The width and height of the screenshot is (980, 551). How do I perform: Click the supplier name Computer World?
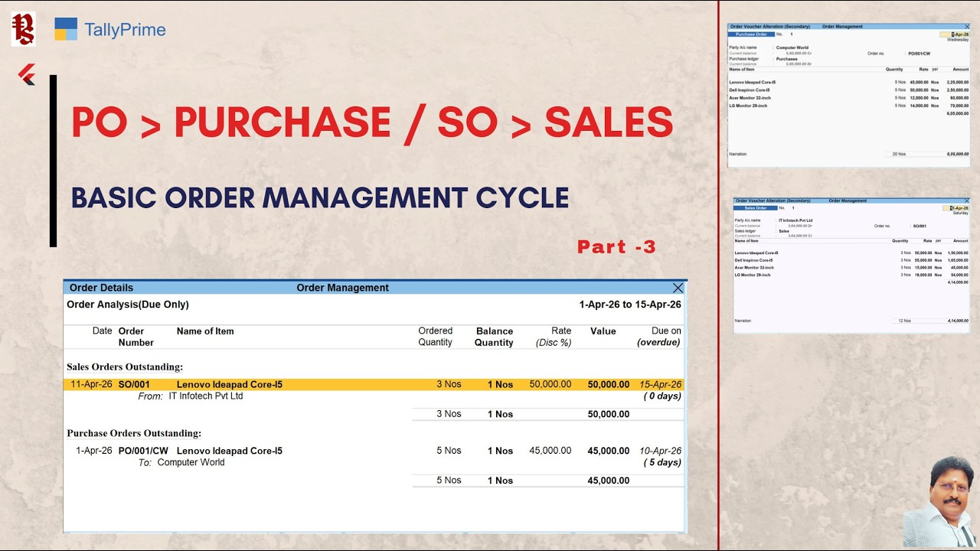191,462
